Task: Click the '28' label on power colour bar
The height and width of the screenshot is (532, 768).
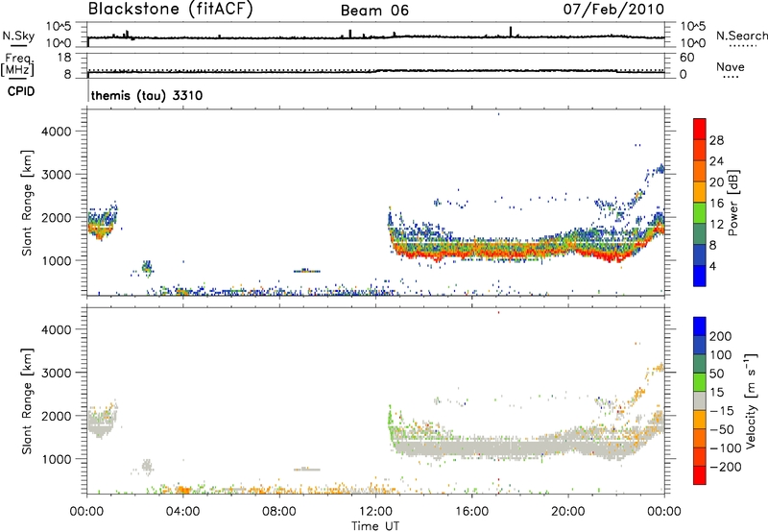Action: (716, 140)
